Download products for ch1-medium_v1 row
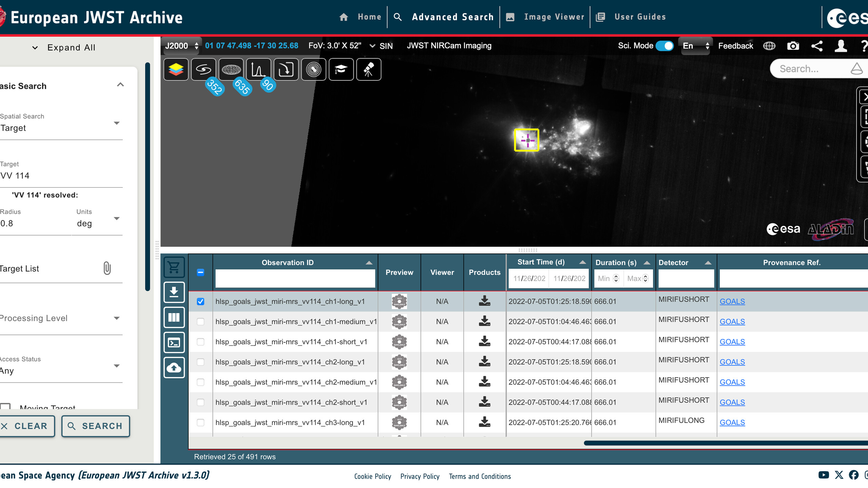Screen dimensions: 868x488 pyautogui.click(x=484, y=321)
